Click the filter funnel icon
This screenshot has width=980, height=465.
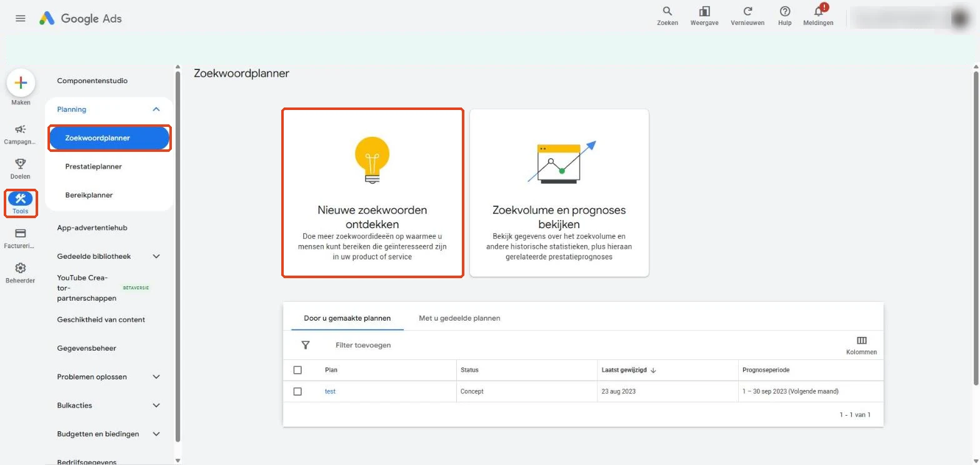pos(306,345)
